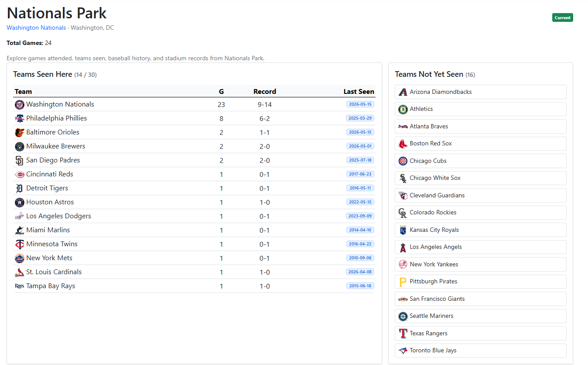This screenshot has width=588, height=365.
Task: Click the Atlanta Braves logo icon
Action: click(x=403, y=127)
